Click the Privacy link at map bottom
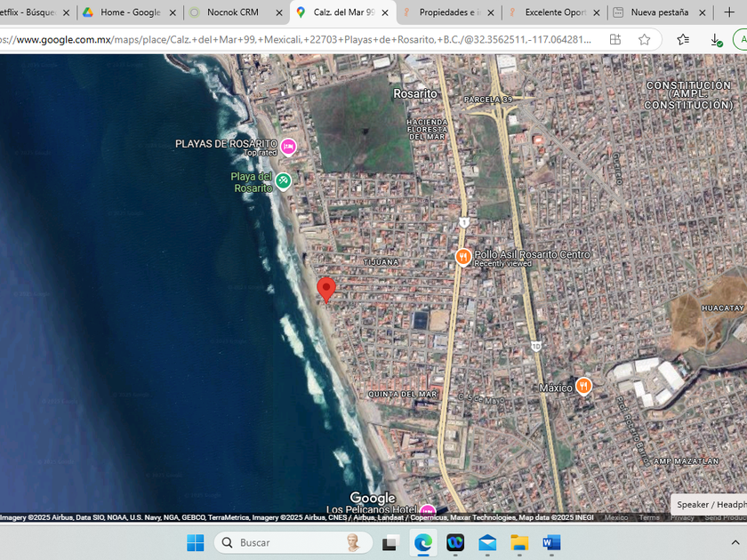 [x=682, y=517]
